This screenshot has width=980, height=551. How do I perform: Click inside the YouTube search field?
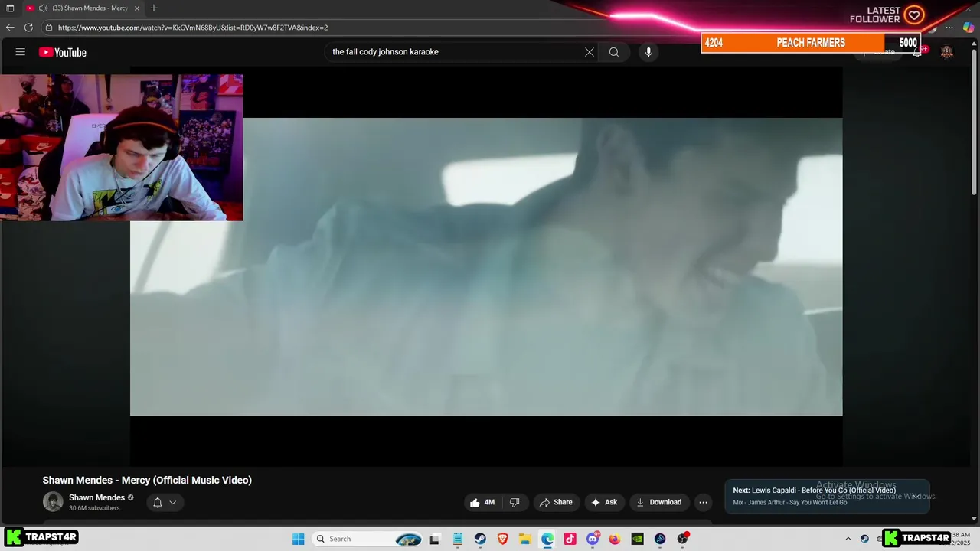tap(456, 52)
